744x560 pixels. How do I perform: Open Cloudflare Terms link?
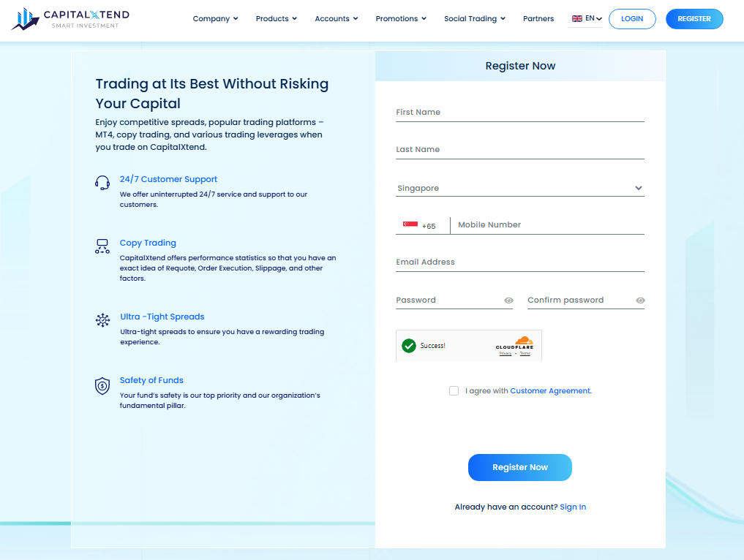525,353
